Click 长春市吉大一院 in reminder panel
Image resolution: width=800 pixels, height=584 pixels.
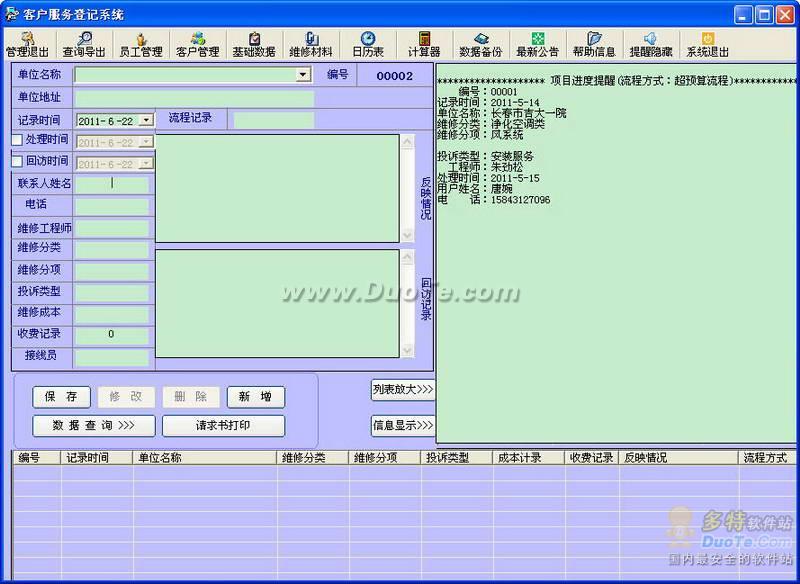click(x=529, y=113)
